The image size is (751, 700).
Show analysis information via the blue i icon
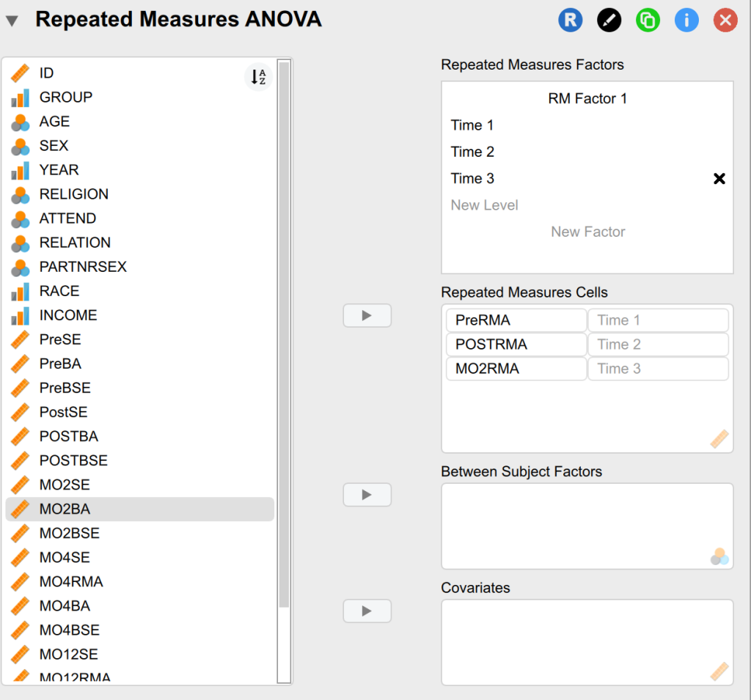tap(686, 20)
